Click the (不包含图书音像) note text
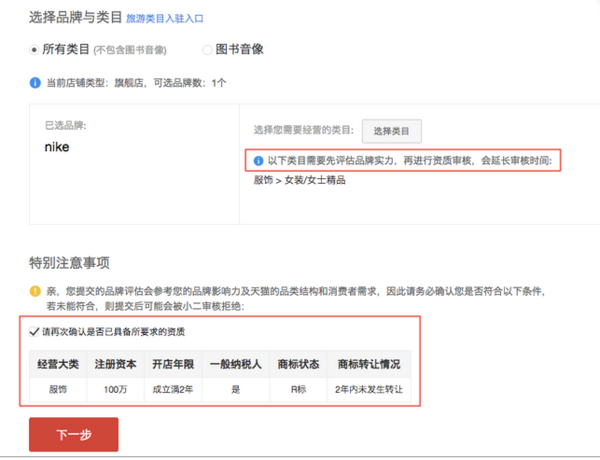 (x=130, y=50)
